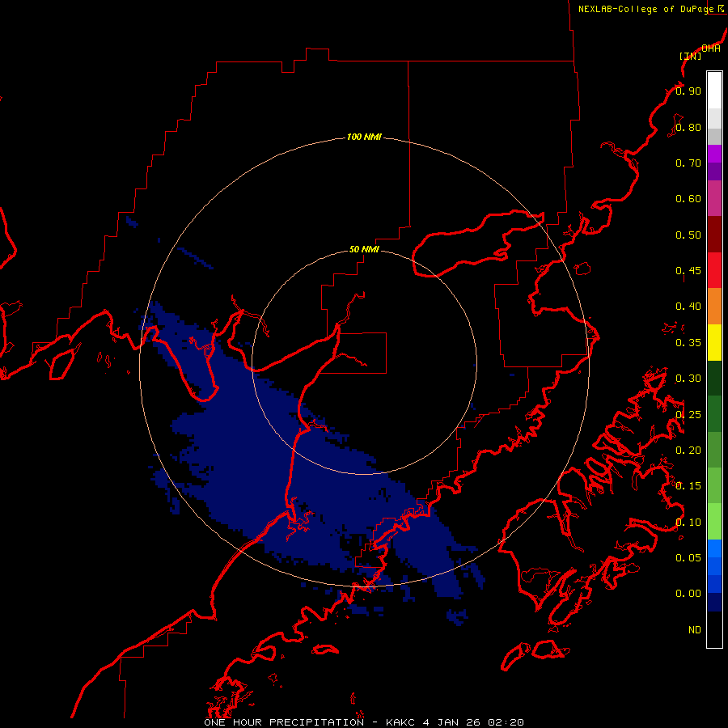Click the dark red 0.50 legend swatch
728x728 pixels.
tap(714, 235)
